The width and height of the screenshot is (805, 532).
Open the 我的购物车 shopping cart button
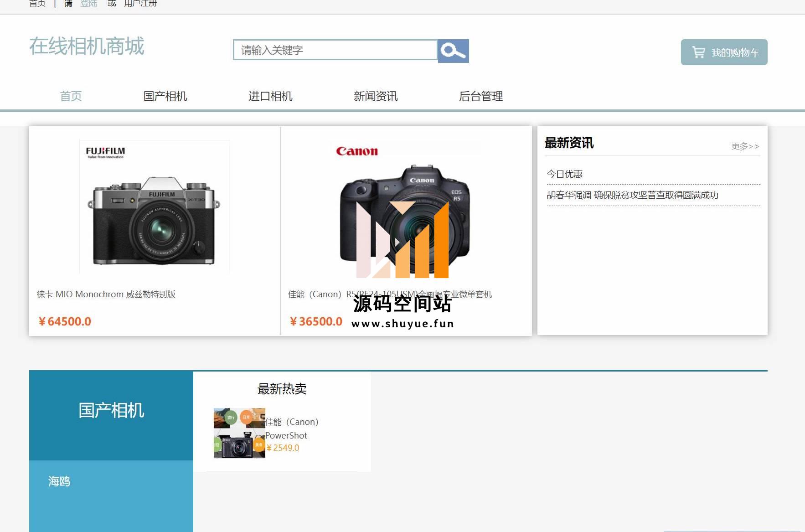pos(724,52)
